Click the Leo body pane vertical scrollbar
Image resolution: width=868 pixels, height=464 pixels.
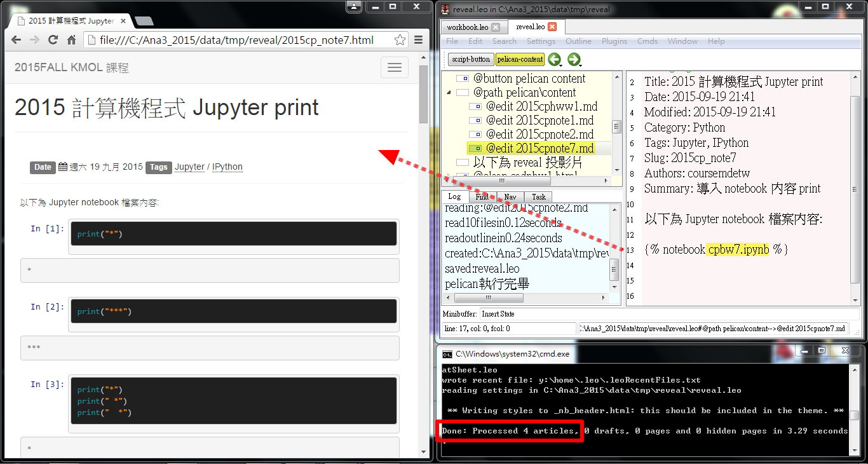[855, 191]
